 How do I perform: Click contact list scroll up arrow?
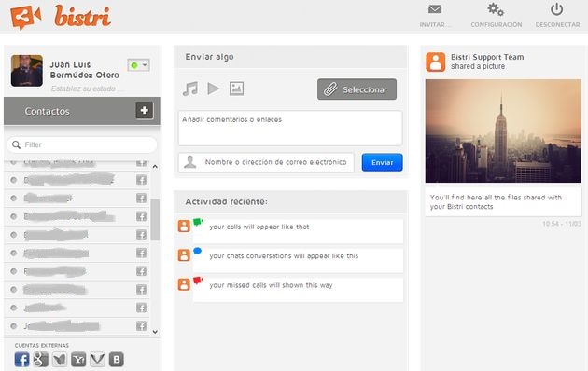[155, 166]
